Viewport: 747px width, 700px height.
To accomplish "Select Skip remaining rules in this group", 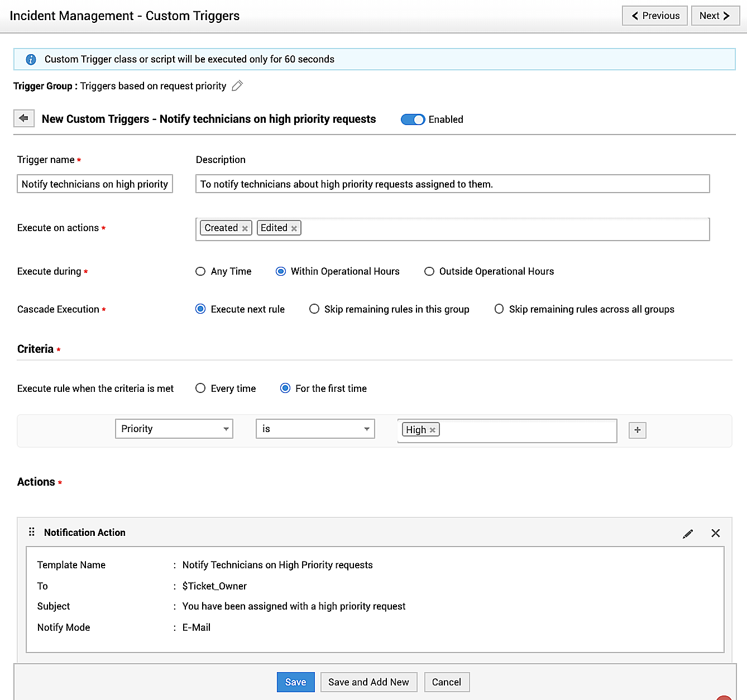I will 314,309.
